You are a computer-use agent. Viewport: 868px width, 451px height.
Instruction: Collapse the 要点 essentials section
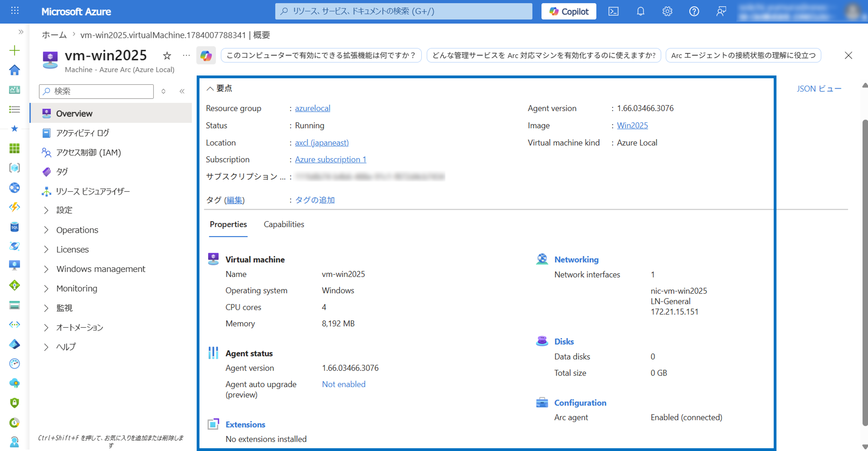coord(219,88)
